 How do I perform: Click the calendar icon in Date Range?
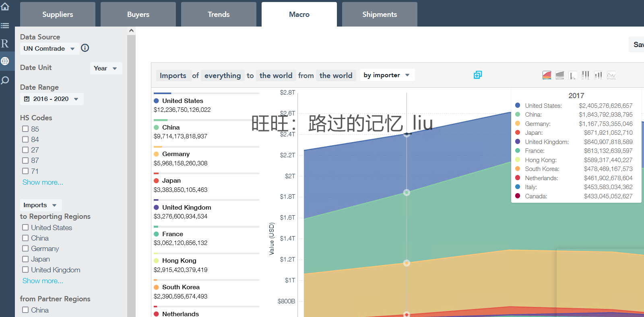[27, 99]
